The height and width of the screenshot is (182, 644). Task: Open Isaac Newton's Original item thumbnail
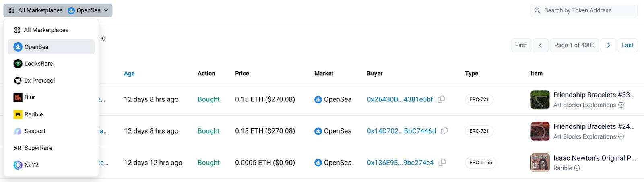pos(540,163)
